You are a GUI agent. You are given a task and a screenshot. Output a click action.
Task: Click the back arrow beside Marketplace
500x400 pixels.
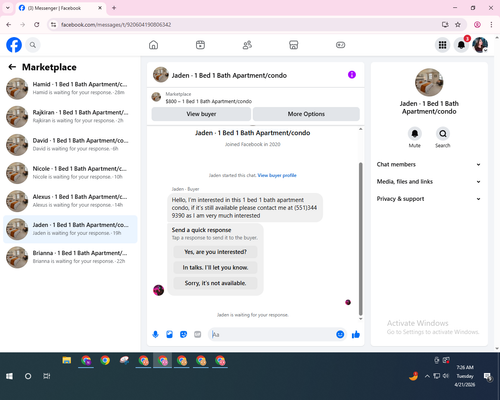(x=12, y=67)
